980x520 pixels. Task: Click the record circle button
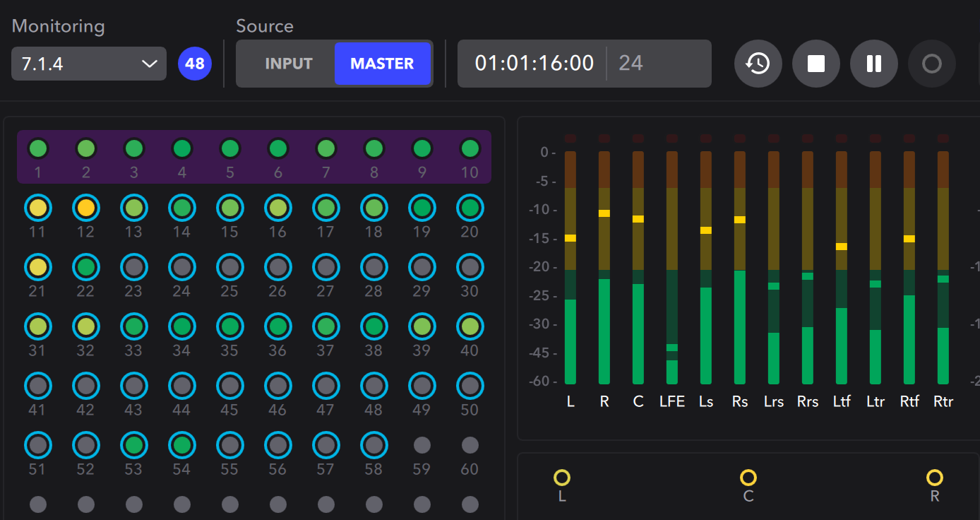coord(932,64)
